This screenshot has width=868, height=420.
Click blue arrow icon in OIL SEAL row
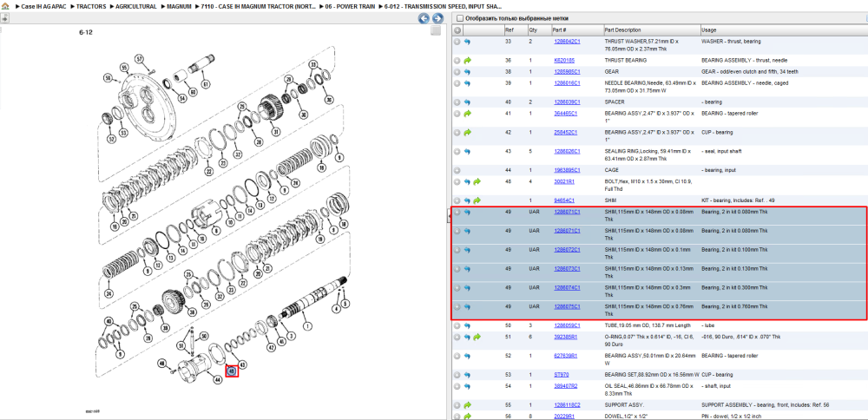click(467, 385)
